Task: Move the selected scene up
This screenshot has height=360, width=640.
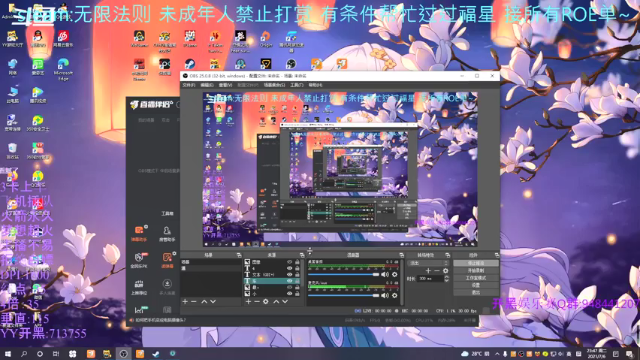Action: pyautogui.click(x=204, y=302)
